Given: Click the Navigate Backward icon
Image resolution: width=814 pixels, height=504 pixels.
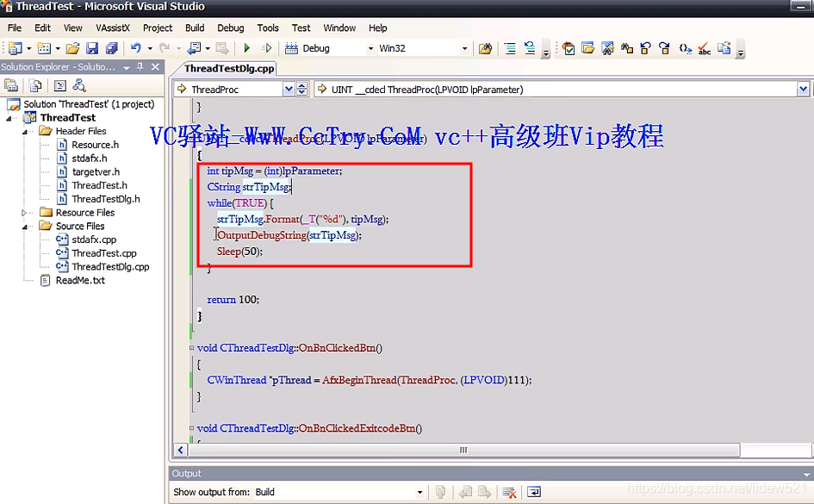Looking at the screenshot, I should coord(194,48).
